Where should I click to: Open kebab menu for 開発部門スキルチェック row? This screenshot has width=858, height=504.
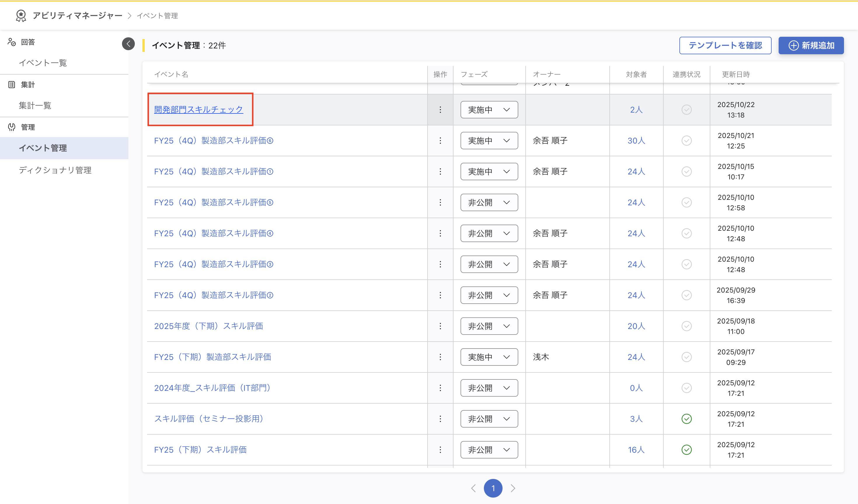[x=440, y=110]
